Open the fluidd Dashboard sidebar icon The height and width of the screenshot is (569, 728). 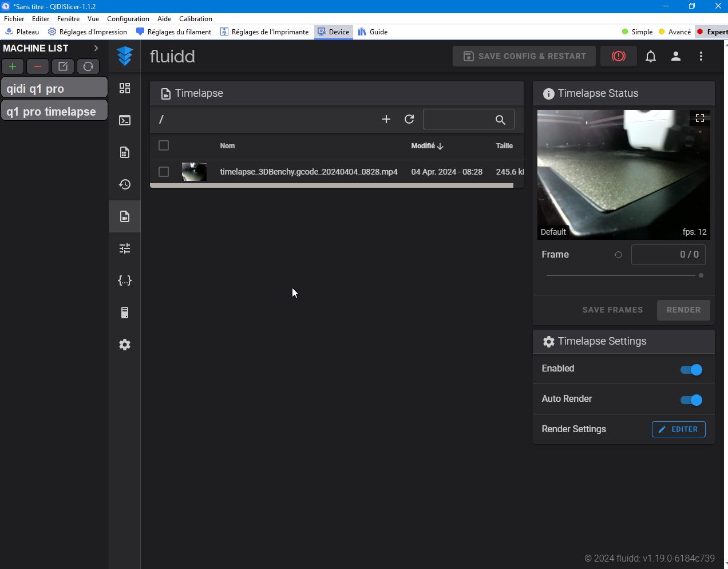point(125,88)
